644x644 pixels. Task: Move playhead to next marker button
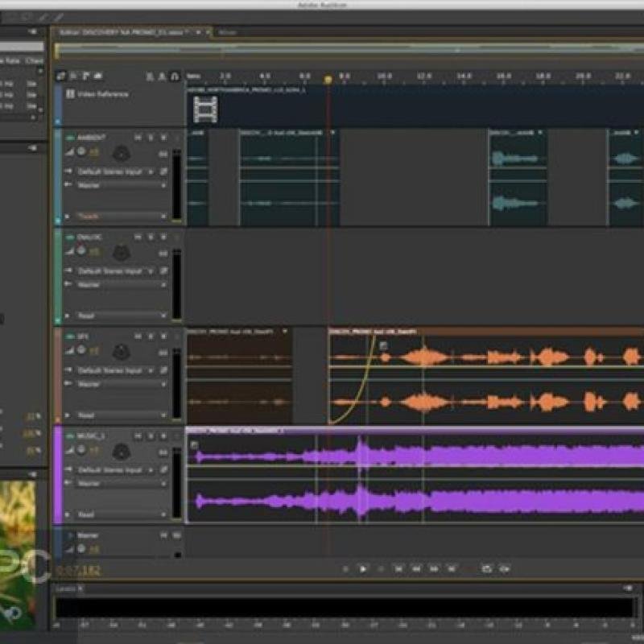click(x=452, y=569)
